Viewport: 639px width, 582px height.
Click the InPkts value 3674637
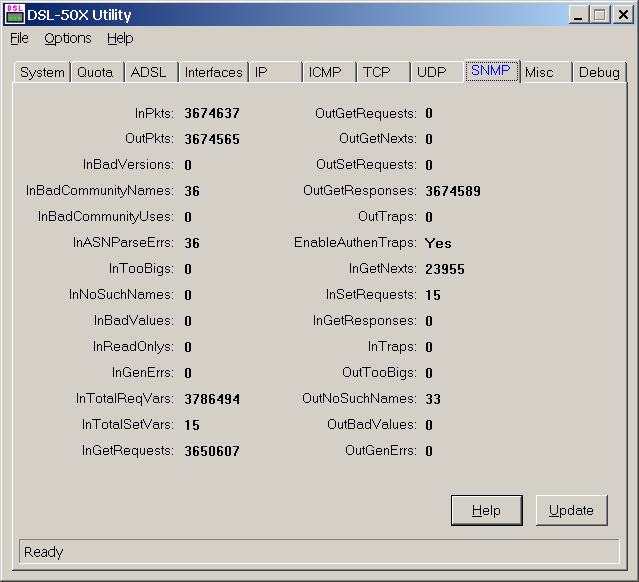coord(212,113)
